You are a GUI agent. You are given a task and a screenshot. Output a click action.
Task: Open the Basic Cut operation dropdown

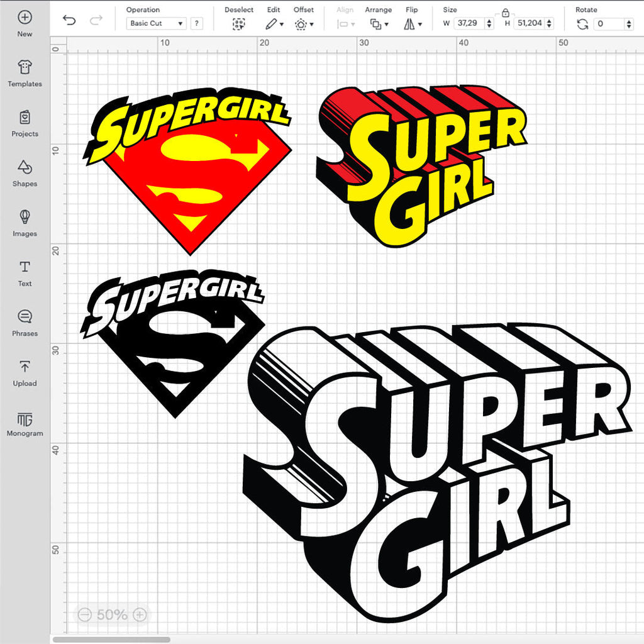click(157, 23)
